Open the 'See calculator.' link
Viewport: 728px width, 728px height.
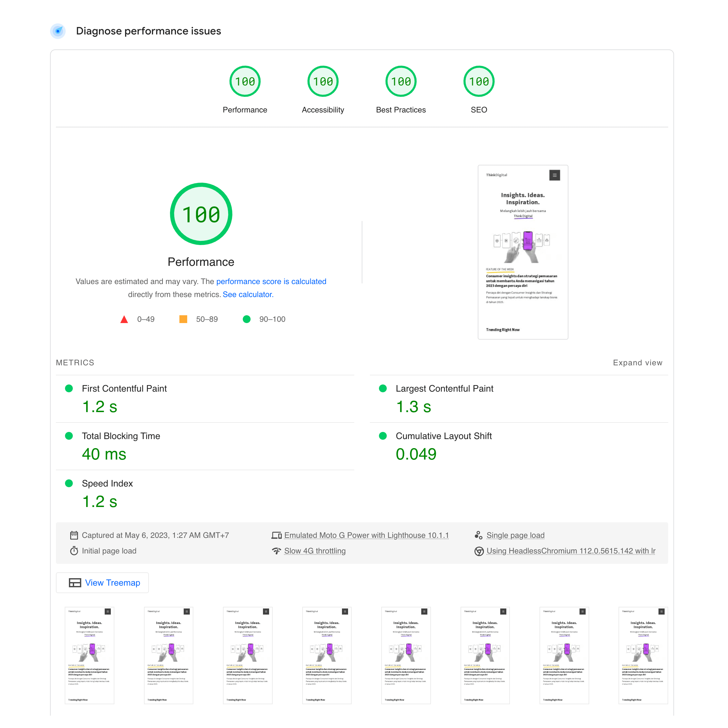coord(248,294)
